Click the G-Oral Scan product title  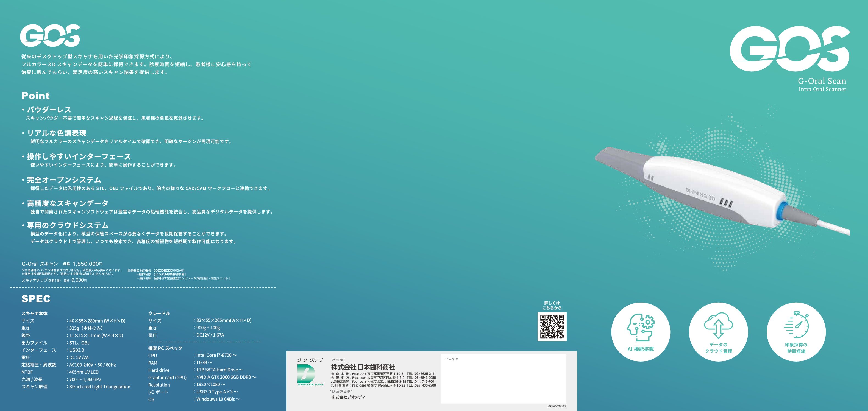pos(822,81)
